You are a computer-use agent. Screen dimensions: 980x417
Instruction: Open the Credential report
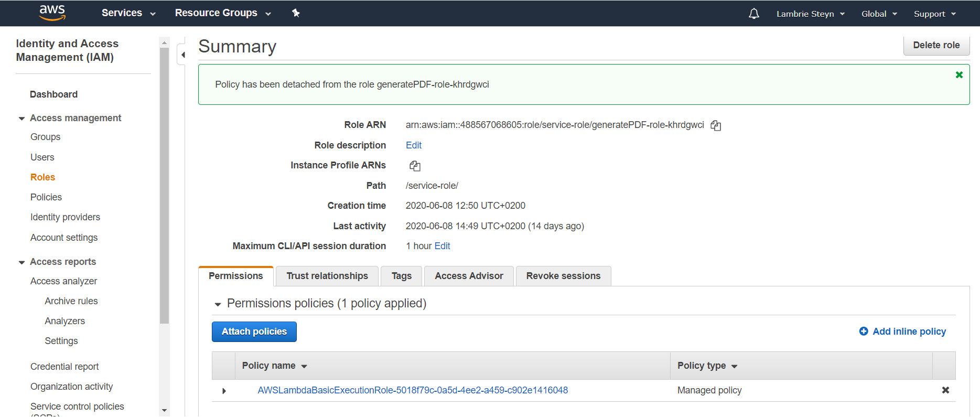coord(64,367)
